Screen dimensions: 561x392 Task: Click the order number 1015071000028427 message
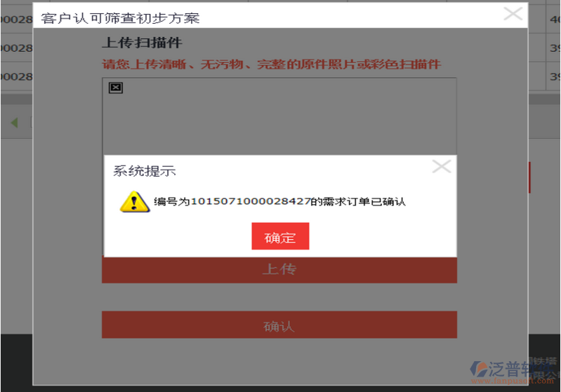point(279,201)
